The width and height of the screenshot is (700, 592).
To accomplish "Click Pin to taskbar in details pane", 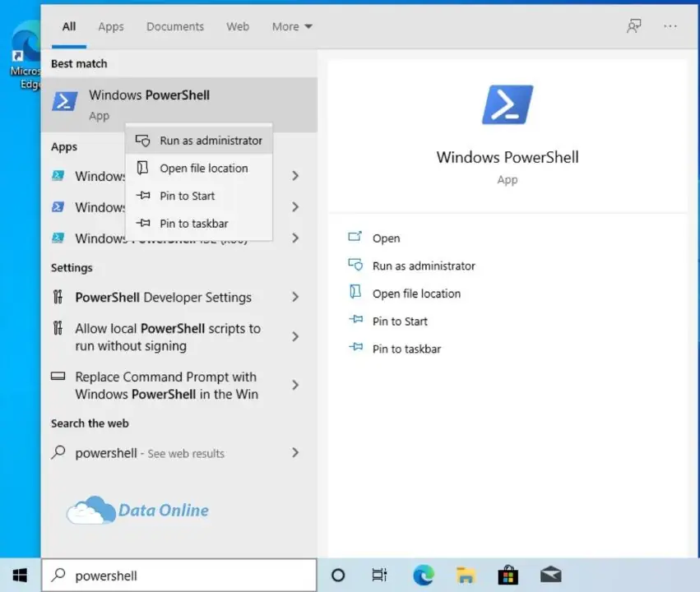I will (406, 349).
